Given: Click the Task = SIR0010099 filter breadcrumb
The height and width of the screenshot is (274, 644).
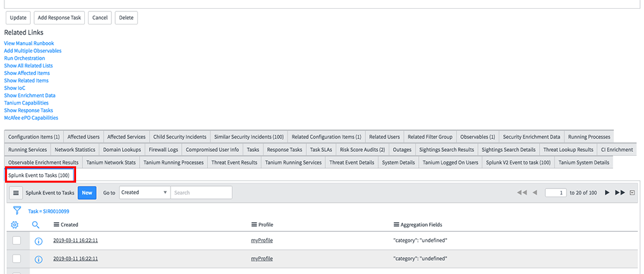Looking at the screenshot, I should (48, 211).
